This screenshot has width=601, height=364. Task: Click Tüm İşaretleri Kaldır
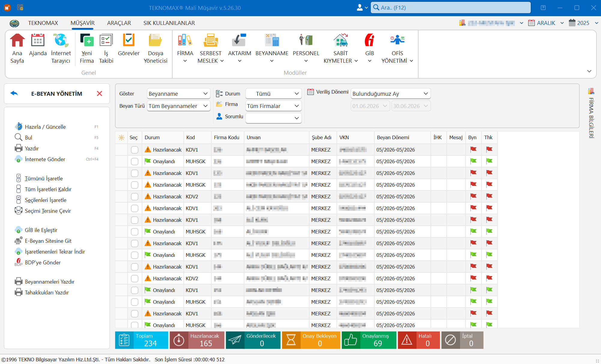(x=43, y=189)
